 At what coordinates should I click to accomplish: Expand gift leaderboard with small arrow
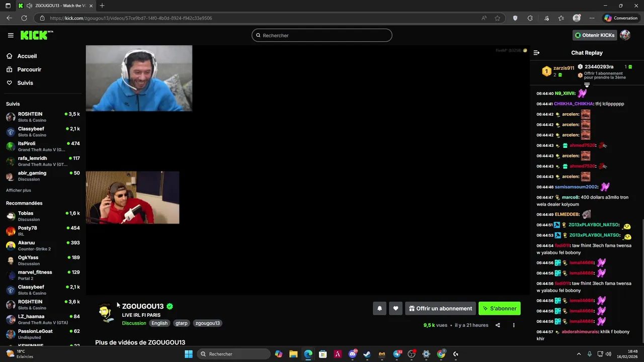[x=587, y=85]
